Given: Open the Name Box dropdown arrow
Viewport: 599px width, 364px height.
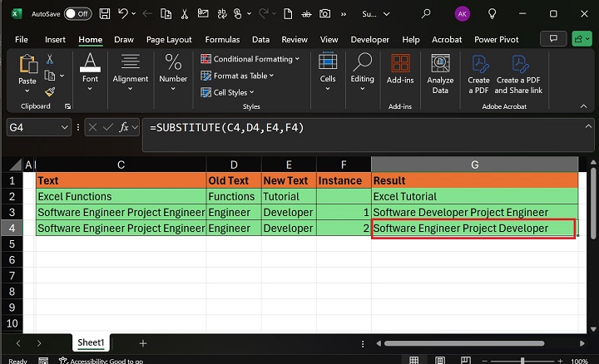Looking at the screenshot, I should click(x=65, y=127).
